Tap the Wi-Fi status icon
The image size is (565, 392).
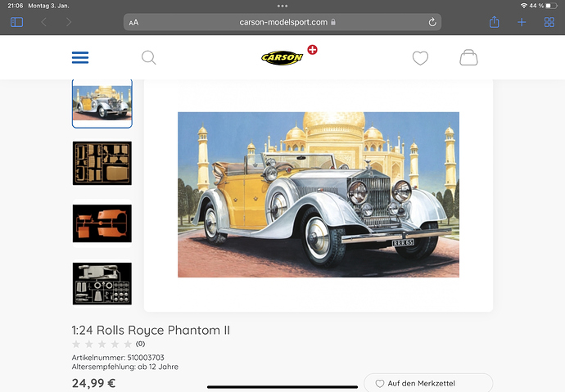(x=523, y=6)
